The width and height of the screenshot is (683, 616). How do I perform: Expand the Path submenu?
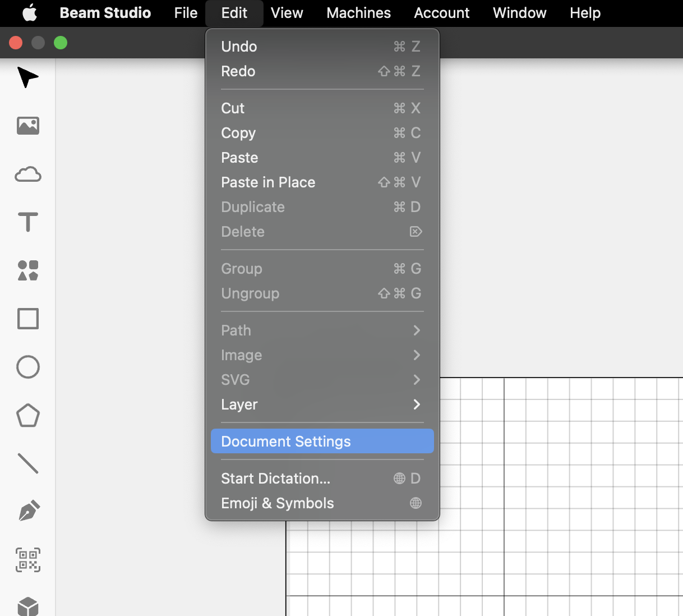[x=322, y=330]
